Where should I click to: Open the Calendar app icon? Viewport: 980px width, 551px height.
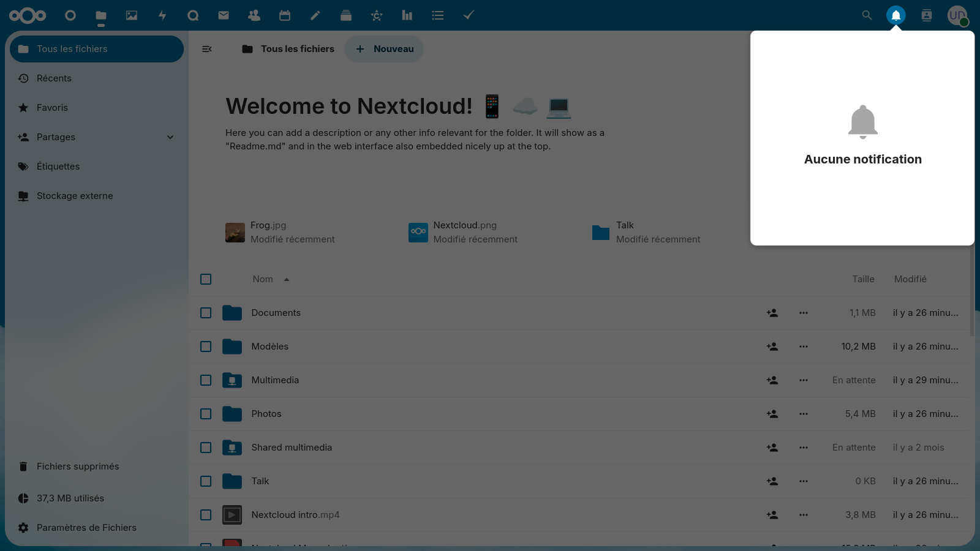285,15
